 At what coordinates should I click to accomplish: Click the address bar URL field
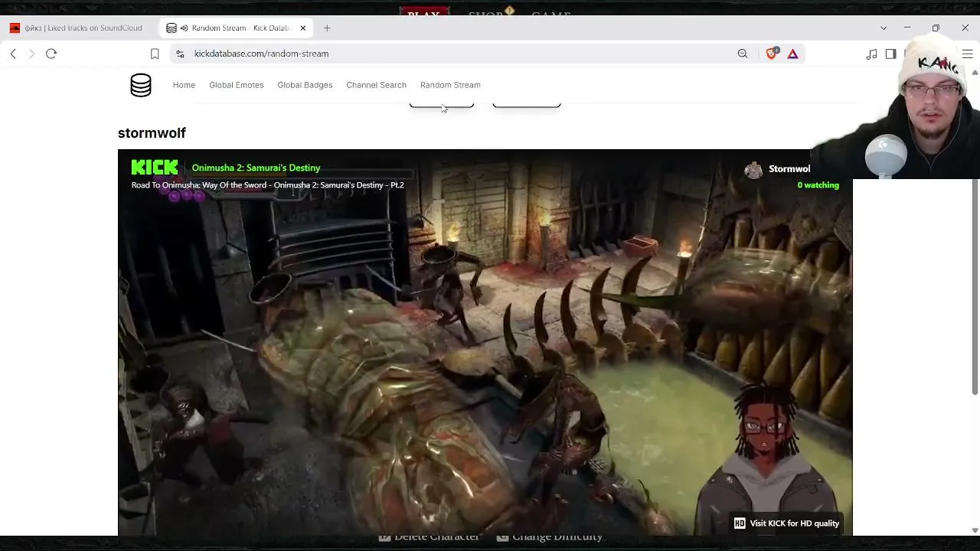click(459, 54)
